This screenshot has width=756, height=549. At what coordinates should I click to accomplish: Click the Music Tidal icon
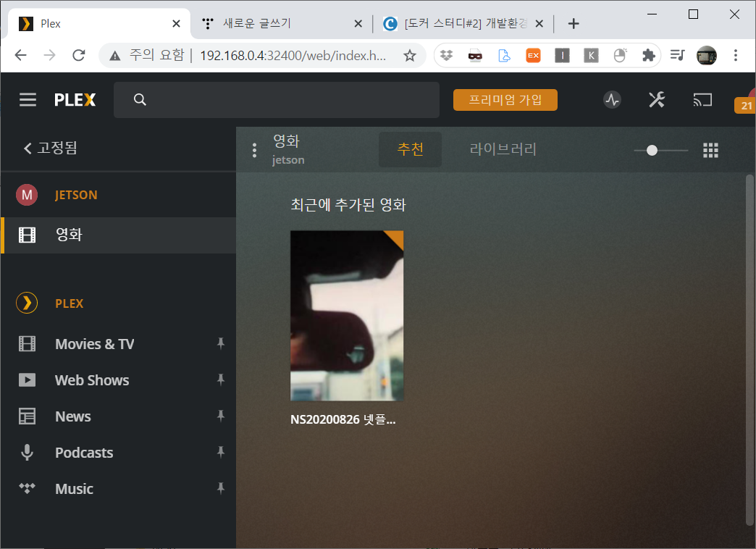point(27,488)
